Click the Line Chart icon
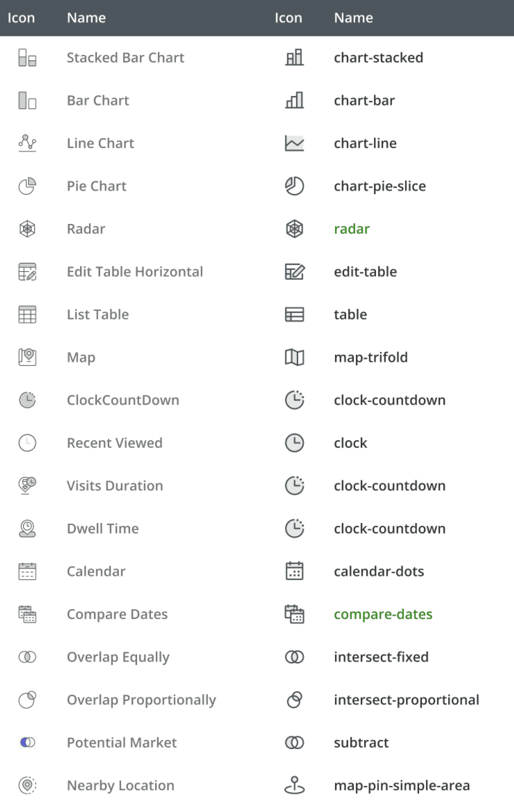The width and height of the screenshot is (514, 812). tap(27, 143)
